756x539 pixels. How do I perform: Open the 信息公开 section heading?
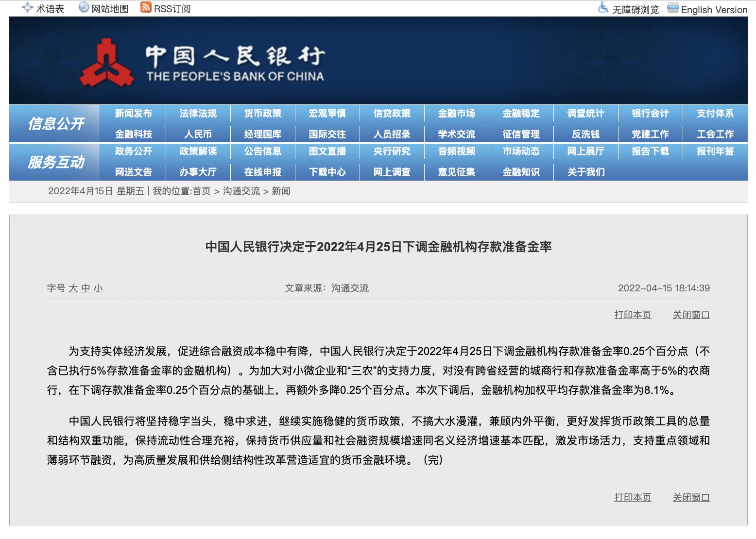tap(56, 124)
